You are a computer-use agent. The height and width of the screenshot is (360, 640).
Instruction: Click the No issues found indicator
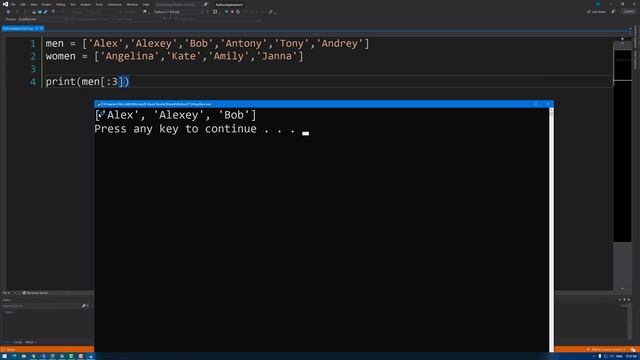click(35, 293)
